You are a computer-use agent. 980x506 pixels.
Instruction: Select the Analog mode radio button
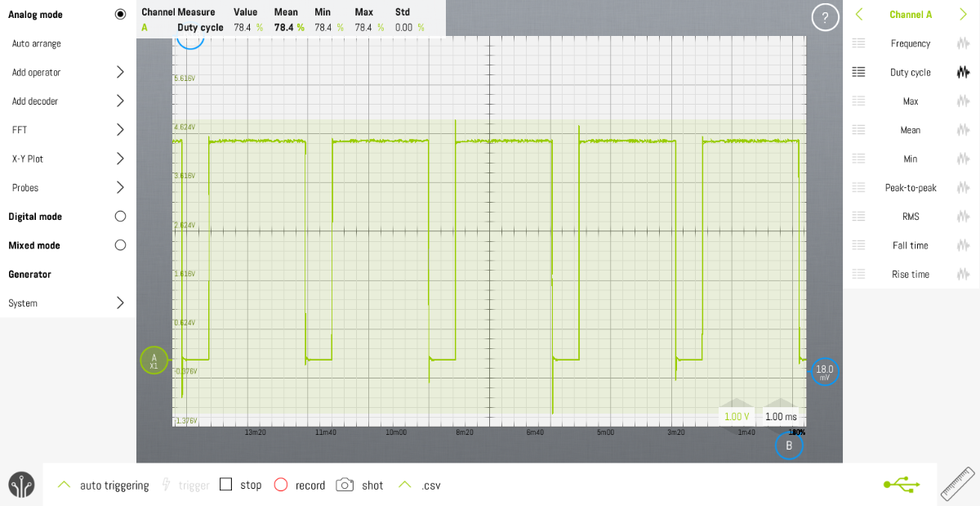(120, 14)
